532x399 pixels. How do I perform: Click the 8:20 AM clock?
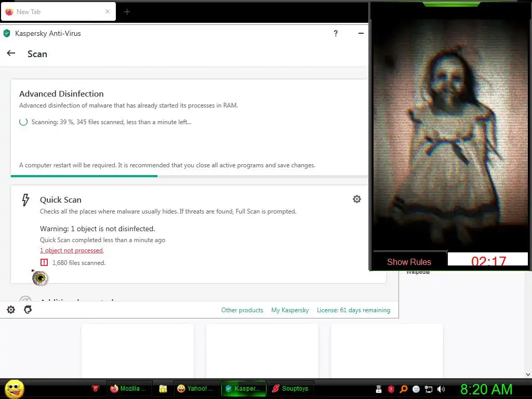[486, 390]
